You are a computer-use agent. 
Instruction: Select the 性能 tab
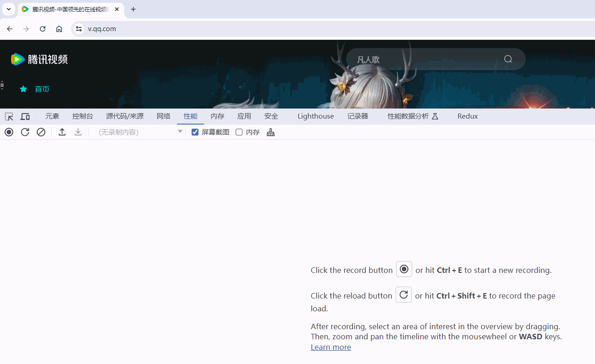tap(191, 116)
